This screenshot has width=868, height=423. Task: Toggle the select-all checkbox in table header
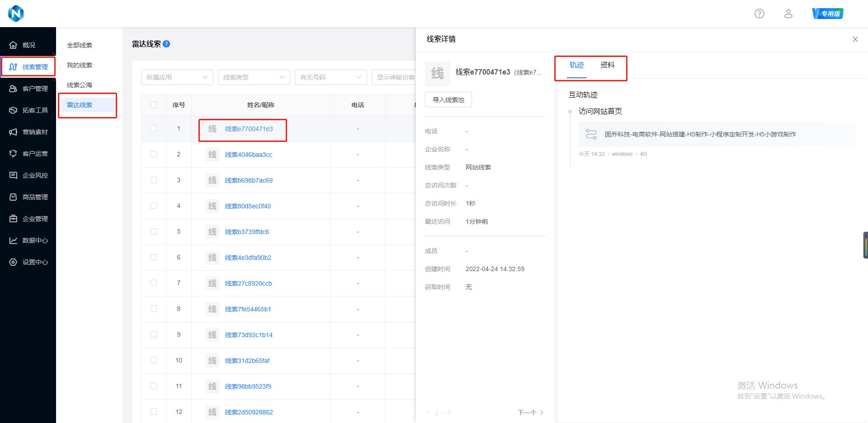154,104
